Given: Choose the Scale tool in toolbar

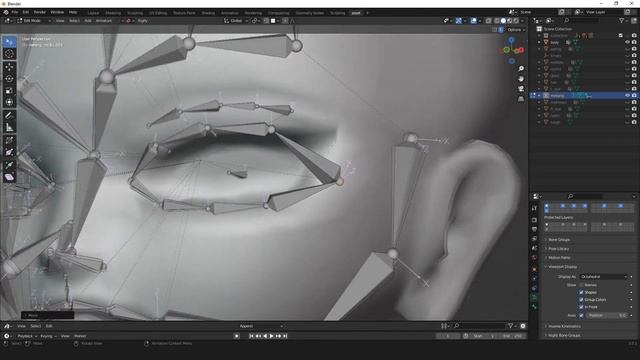Looking at the screenshot, I should [x=9, y=90].
